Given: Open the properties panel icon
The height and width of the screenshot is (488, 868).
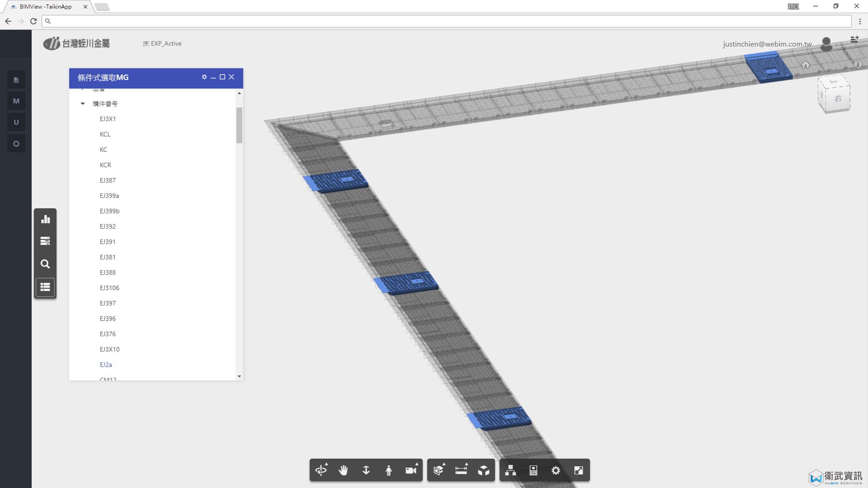Looking at the screenshot, I should pyautogui.click(x=533, y=470).
